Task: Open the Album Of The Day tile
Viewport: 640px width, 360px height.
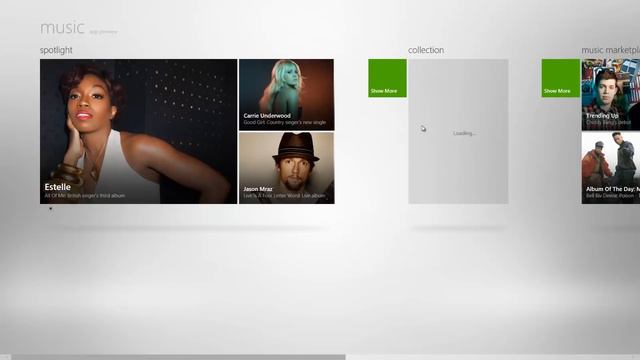Action: (611, 168)
